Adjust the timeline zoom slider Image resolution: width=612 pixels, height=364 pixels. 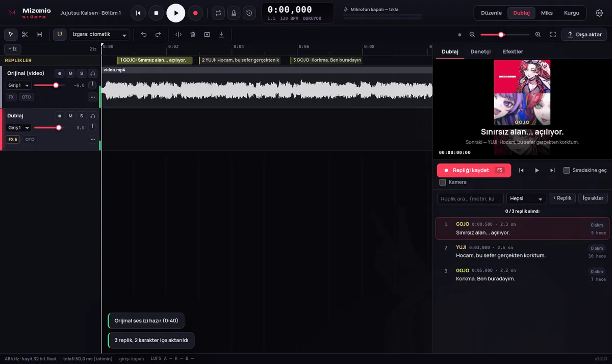pos(505,34)
